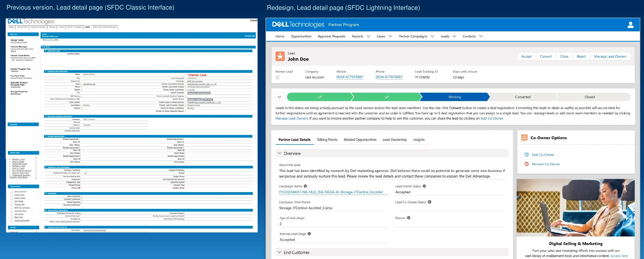Open the Leads dropdown chevron in Lightning nav
This screenshot has height=259, width=644.
pyautogui.click(x=454, y=36)
